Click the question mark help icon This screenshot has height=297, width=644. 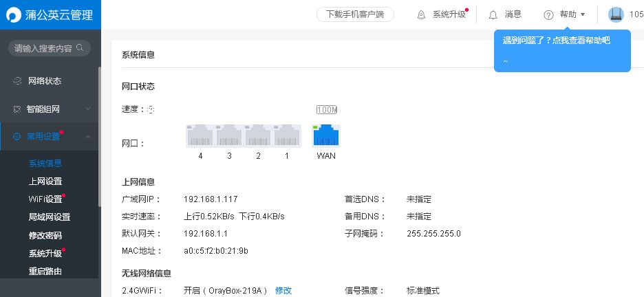pos(549,15)
